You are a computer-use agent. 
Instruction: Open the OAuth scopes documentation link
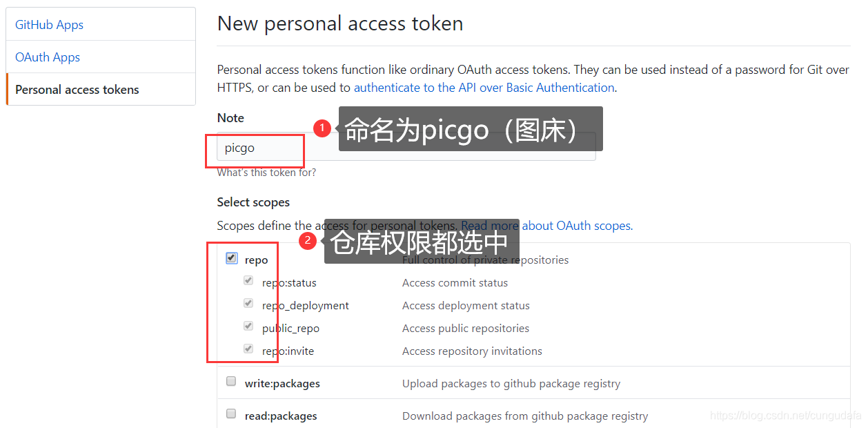tap(546, 226)
